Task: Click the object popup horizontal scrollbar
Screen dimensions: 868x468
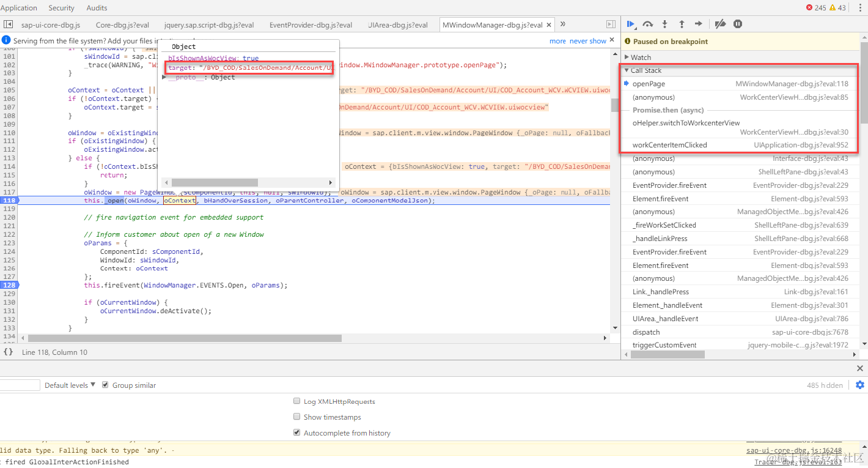Action: pyautogui.click(x=215, y=182)
